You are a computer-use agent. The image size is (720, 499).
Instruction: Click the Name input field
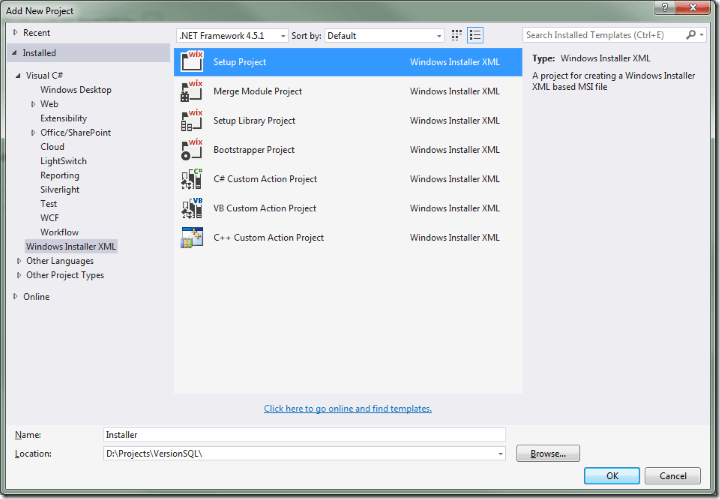pyautogui.click(x=304, y=435)
